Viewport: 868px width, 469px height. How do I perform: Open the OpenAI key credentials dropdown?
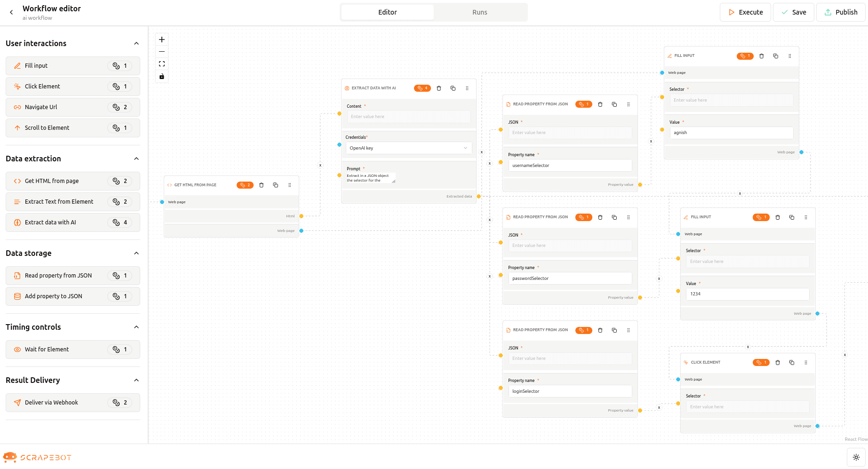(408, 148)
